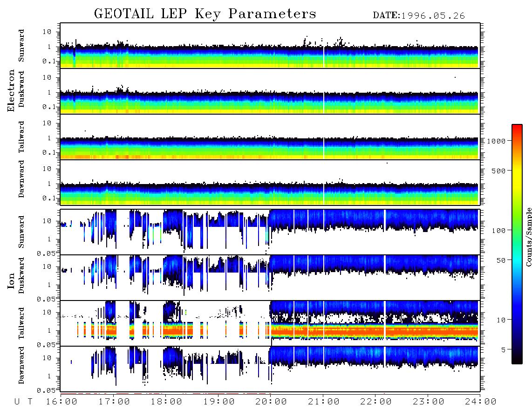Image resolution: width=532 pixels, height=410 pixels.
Task: Click the Counts/Sample color scale bar
Action: (517, 244)
